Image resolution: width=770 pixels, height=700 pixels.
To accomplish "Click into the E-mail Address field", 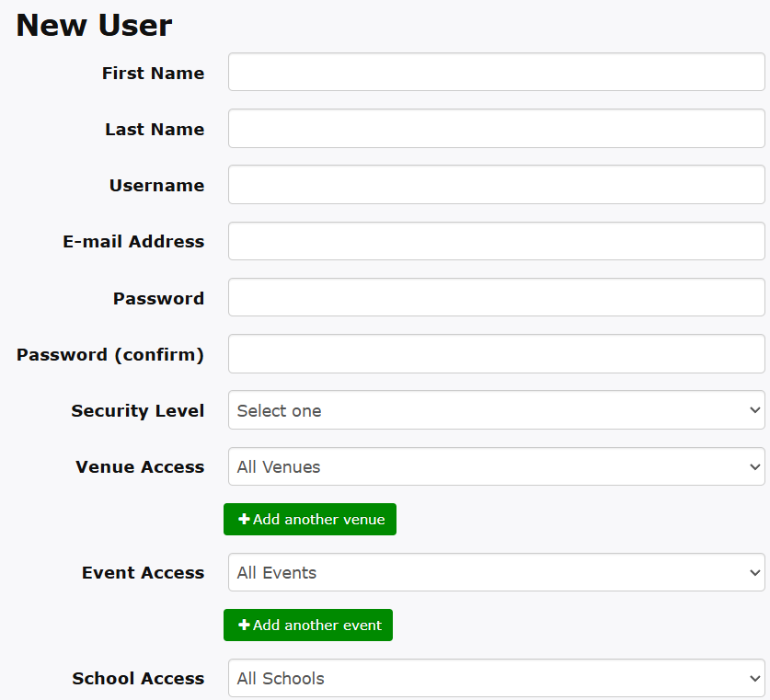I will pos(496,241).
